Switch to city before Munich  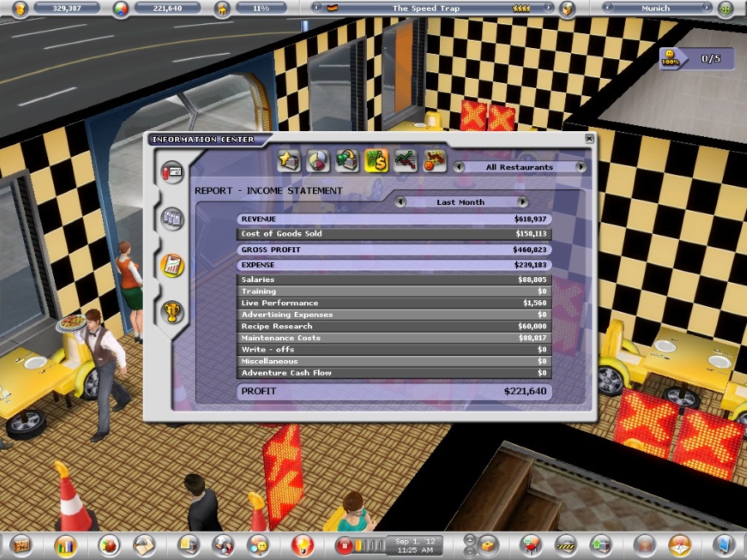coord(607,7)
